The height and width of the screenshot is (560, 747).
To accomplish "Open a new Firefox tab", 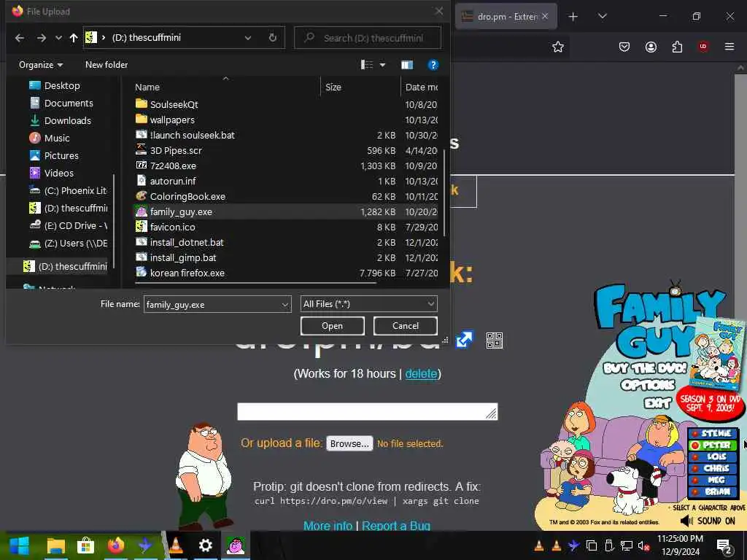I will pyautogui.click(x=573, y=17).
